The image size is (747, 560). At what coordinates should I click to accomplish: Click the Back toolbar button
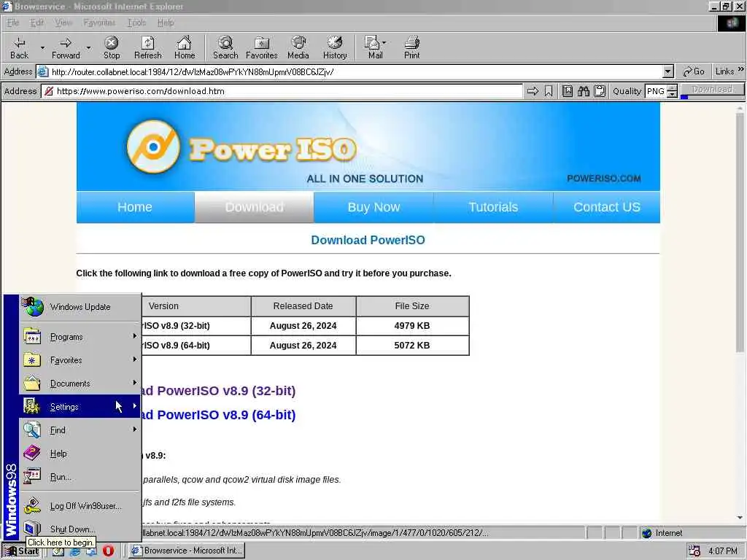click(x=19, y=47)
